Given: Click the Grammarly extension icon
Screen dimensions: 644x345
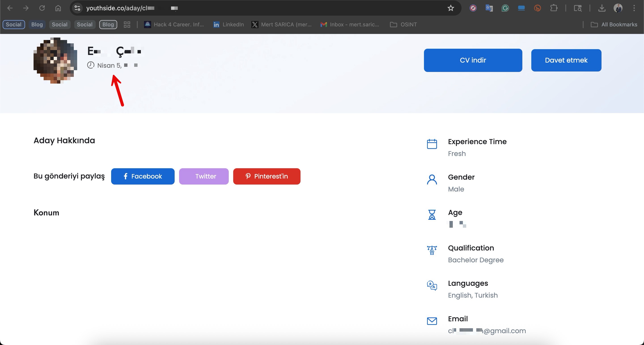Looking at the screenshot, I should pos(505,8).
